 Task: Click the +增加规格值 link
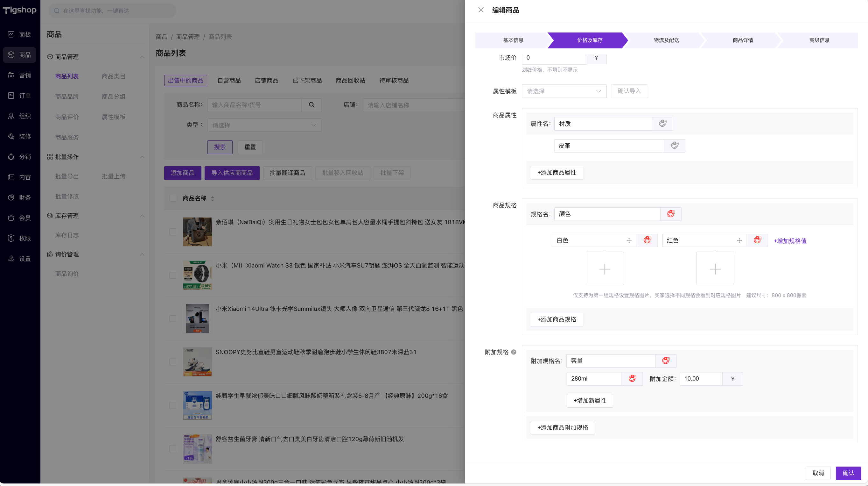[x=790, y=241]
